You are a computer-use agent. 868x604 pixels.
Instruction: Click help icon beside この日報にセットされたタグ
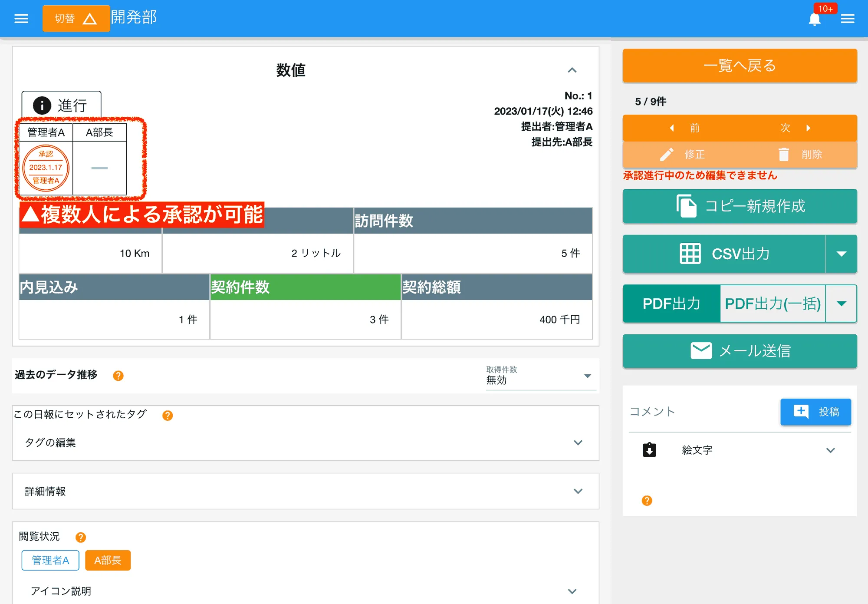(x=168, y=416)
